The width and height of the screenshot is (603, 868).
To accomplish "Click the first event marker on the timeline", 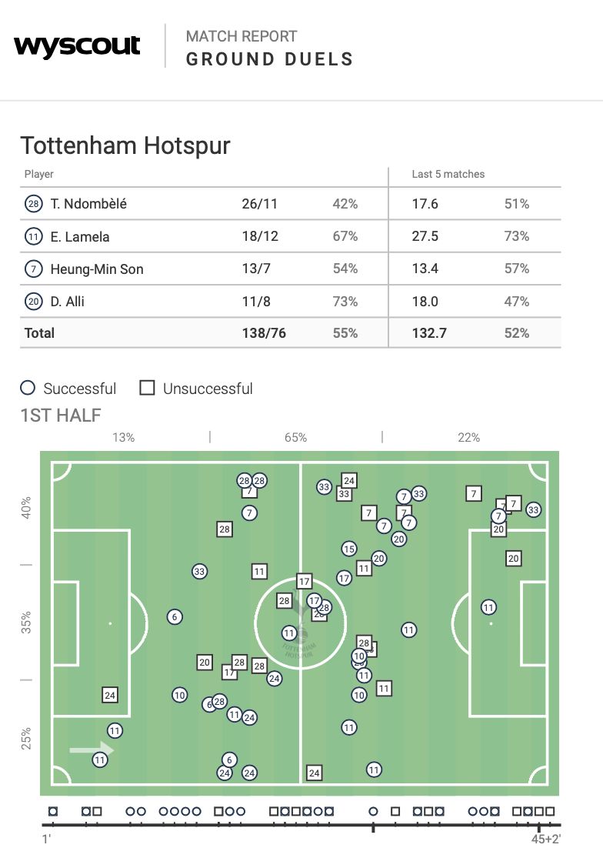I will click(52, 811).
